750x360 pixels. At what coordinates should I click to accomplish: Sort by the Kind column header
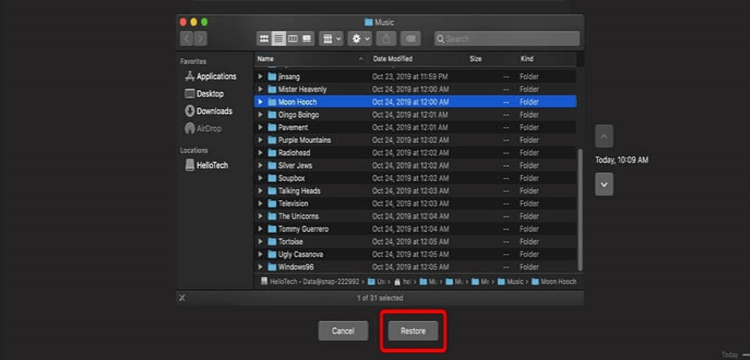pos(527,59)
